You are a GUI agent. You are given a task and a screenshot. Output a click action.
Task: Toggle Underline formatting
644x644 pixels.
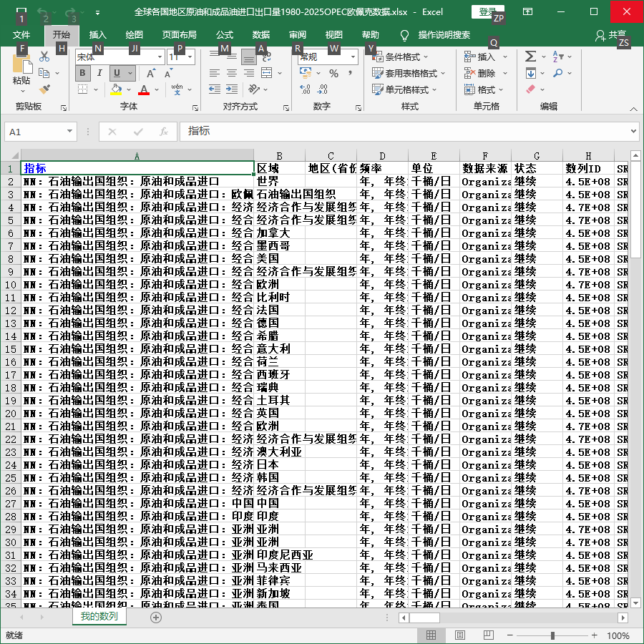pyautogui.click(x=117, y=73)
